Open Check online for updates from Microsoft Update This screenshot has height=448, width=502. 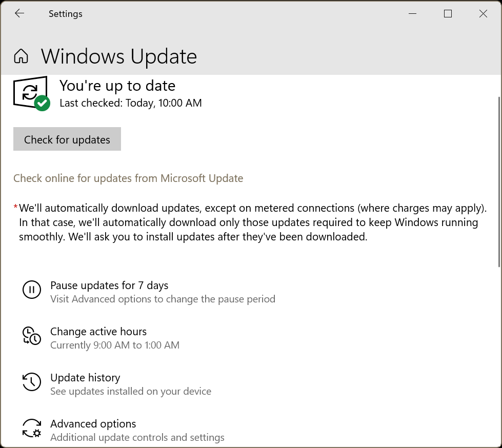click(128, 178)
